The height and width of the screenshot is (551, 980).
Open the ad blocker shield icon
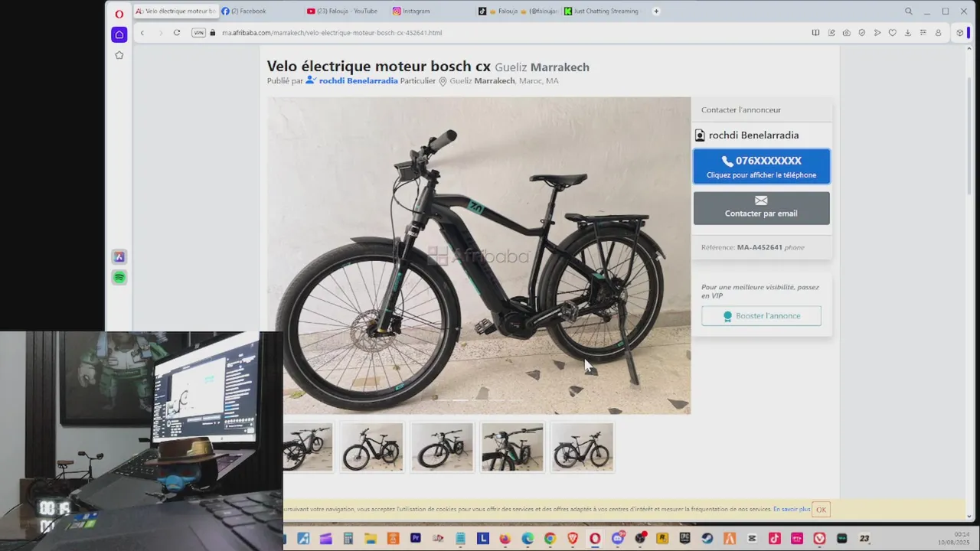(862, 33)
